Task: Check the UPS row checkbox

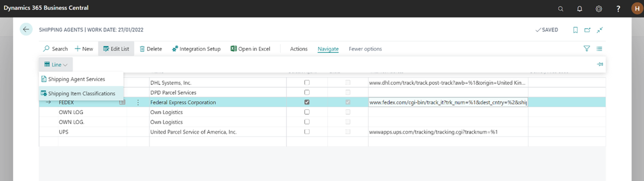Action: (307, 132)
